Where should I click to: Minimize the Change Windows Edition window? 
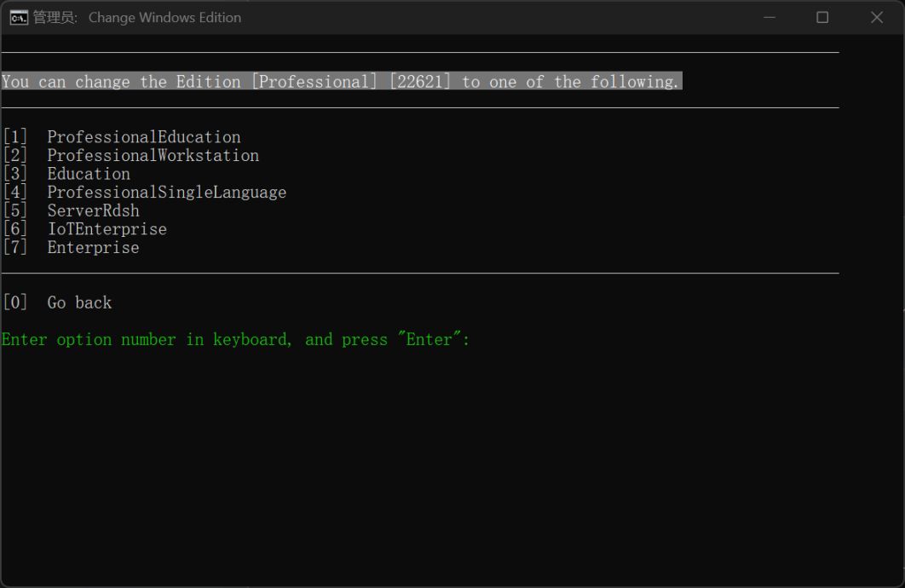(770, 17)
